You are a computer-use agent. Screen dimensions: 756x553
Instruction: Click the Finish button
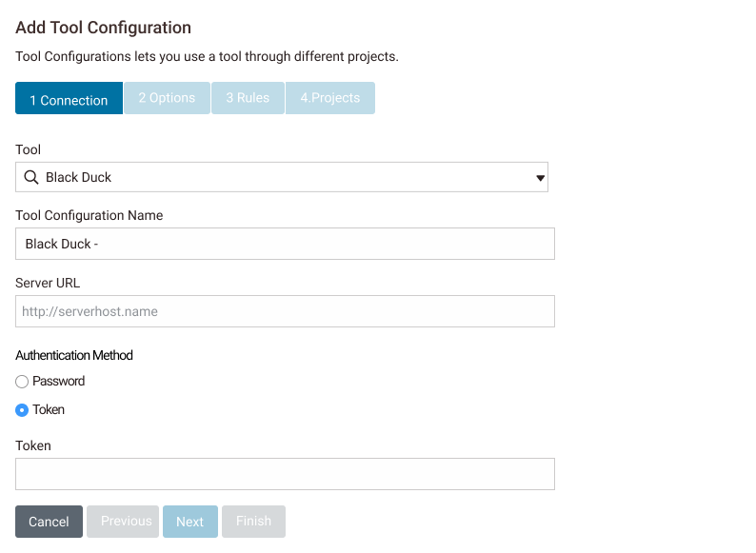(253, 522)
